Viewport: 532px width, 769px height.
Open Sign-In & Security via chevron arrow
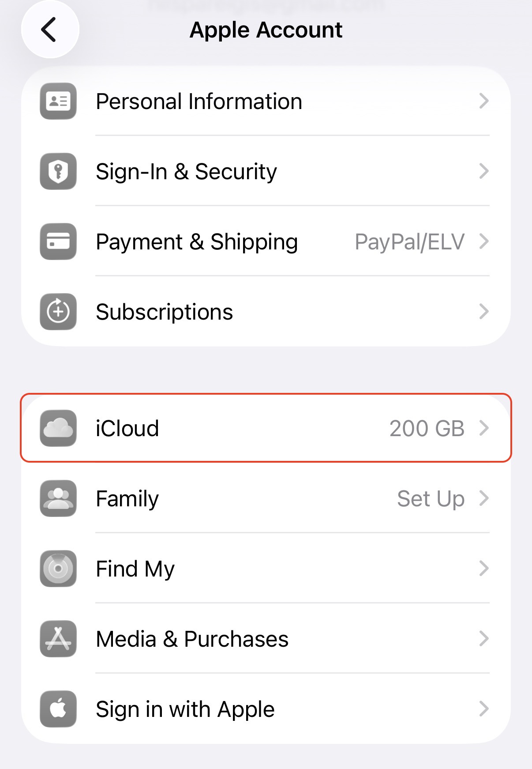coord(484,171)
